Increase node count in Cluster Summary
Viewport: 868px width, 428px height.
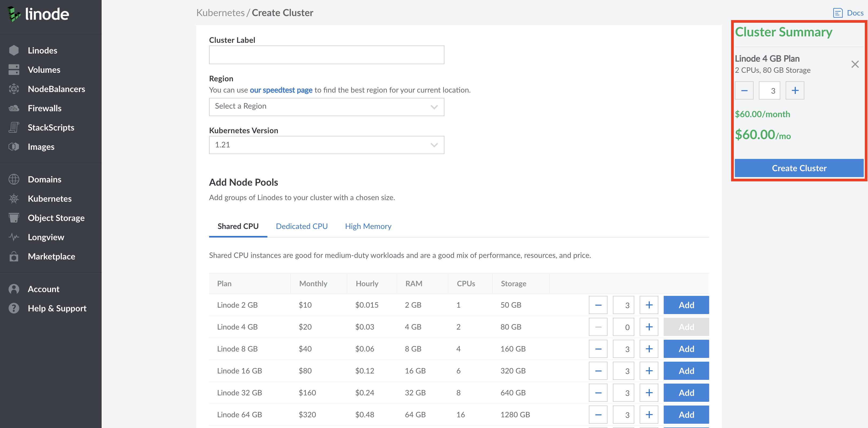[795, 90]
